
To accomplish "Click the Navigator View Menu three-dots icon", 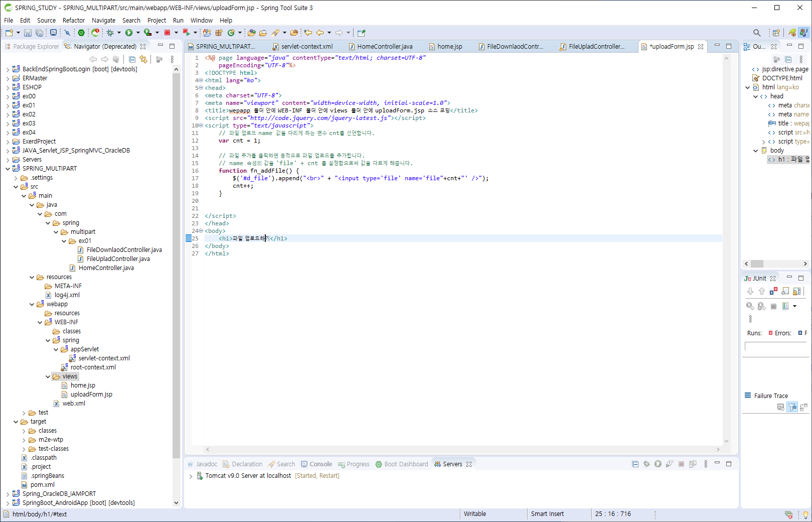I will point(172,59).
